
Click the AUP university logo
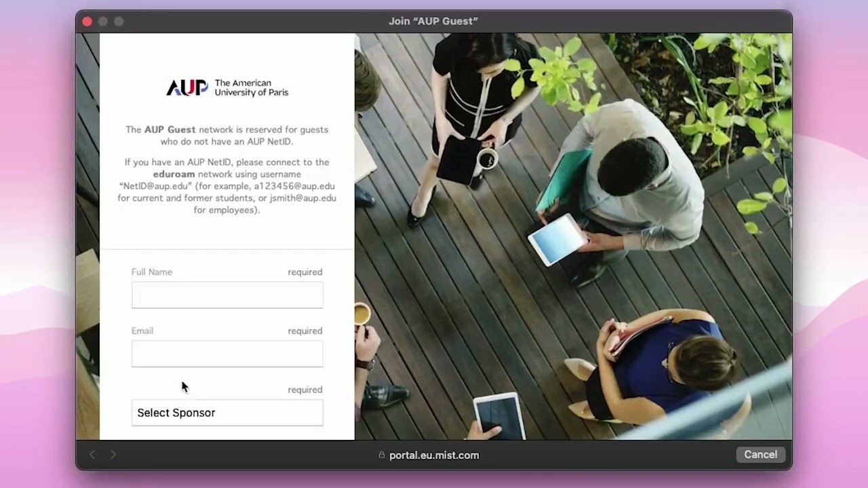(227, 88)
